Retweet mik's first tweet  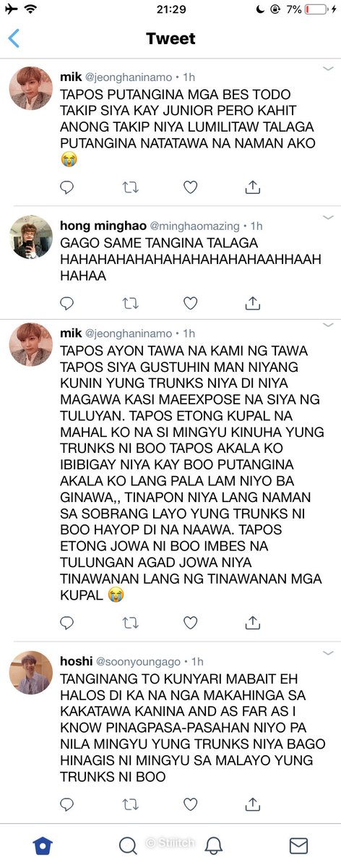pyautogui.click(x=129, y=187)
